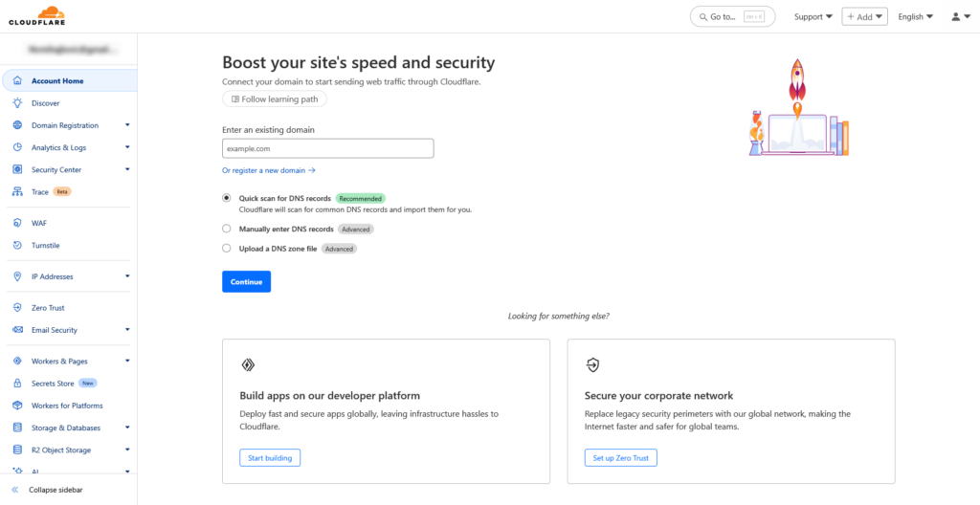
Task: Click Or register a new domain link
Action: [x=269, y=170]
